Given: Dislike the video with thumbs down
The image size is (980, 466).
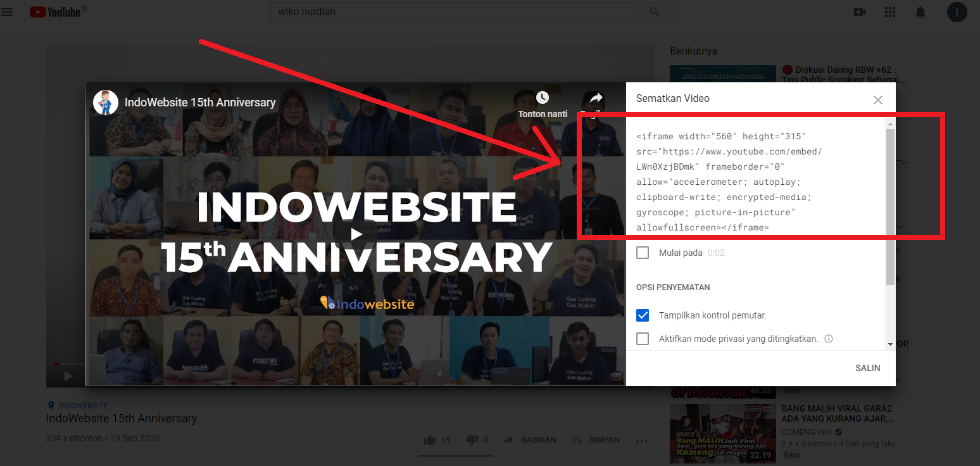Looking at the screenshot, I should click(474, 439).
